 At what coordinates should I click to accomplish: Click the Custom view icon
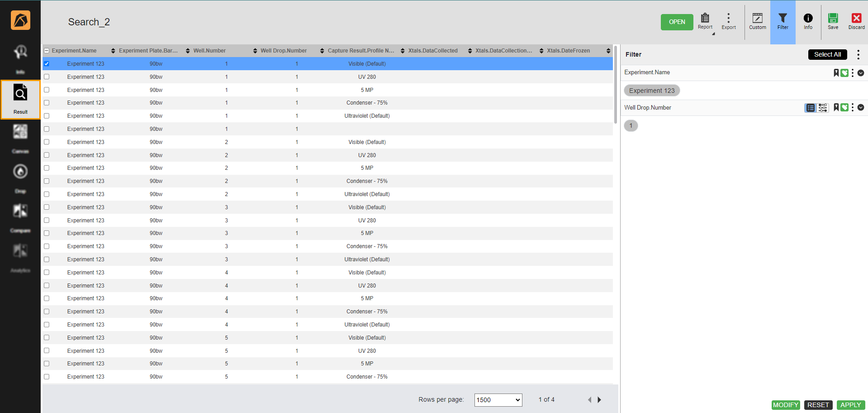(757, 21)
